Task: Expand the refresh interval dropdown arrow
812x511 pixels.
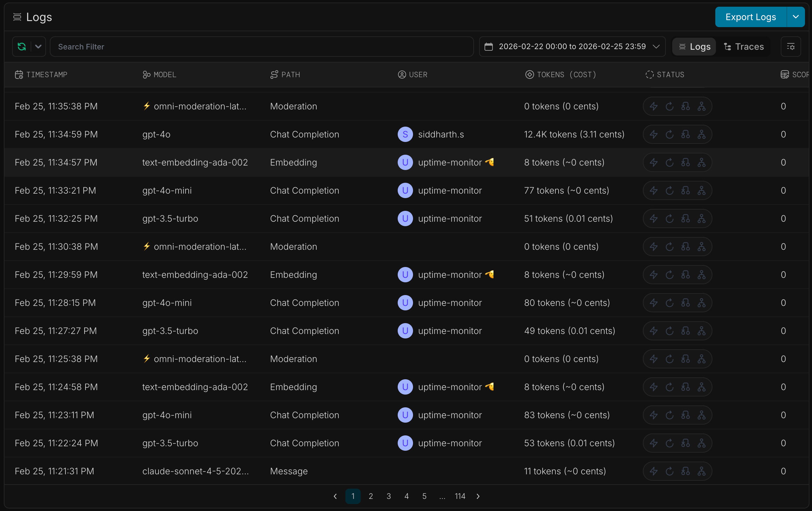Action: coord(38,47)
